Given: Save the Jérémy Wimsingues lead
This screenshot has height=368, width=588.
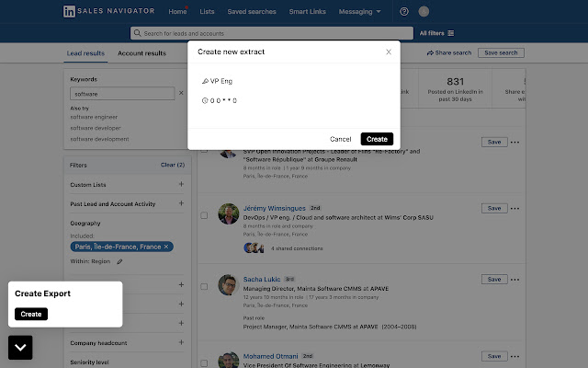Looking at the screenshot, I should click(494, 209).
